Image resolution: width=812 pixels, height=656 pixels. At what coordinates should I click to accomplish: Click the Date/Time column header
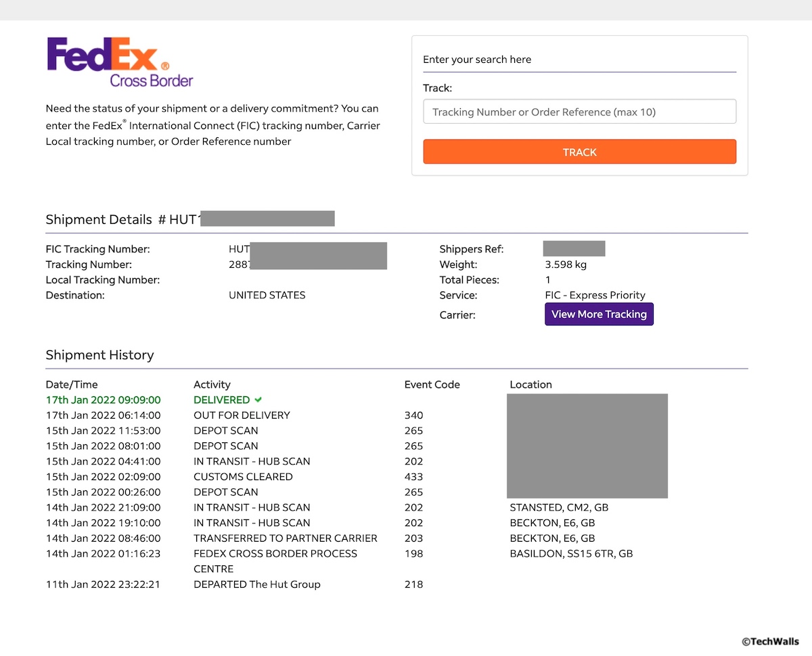72,385
